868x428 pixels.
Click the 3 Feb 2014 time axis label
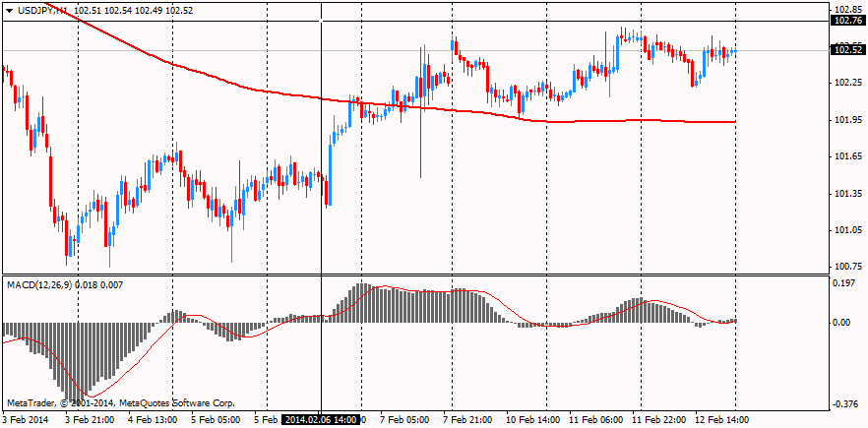tap(25, 419)
